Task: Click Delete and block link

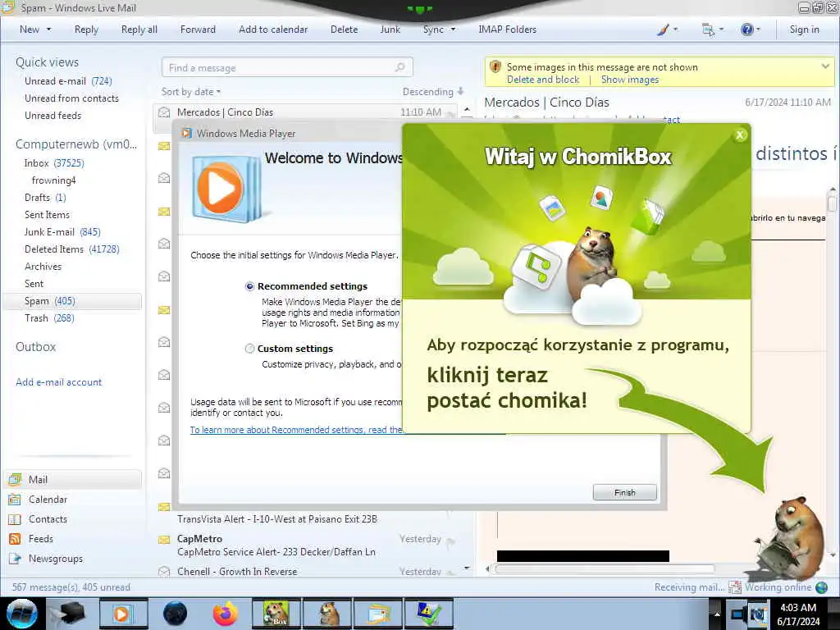Action: point(543,80)
